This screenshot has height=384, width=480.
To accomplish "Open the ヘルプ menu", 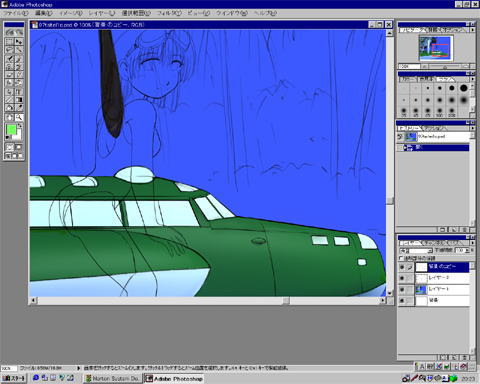I will point(265,13).
